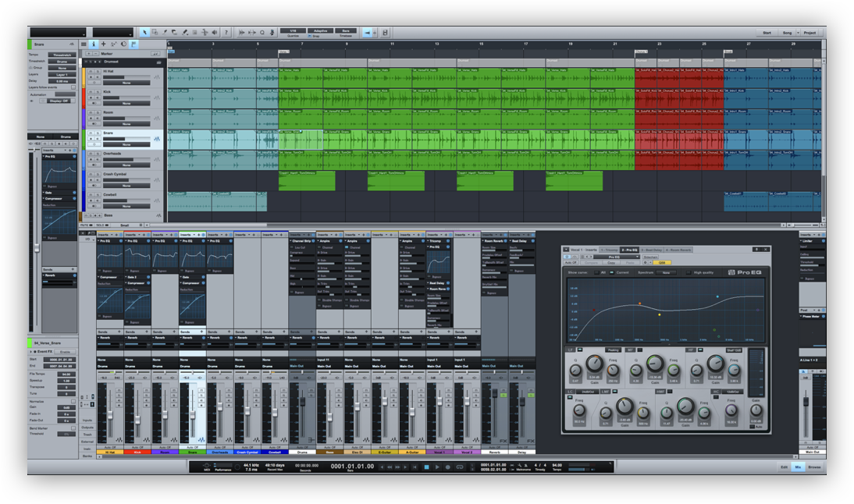Click the zoom magnifier icon in the toolbar
The width and height of the screenshot is (854, 504).
(x=262, y=33)
